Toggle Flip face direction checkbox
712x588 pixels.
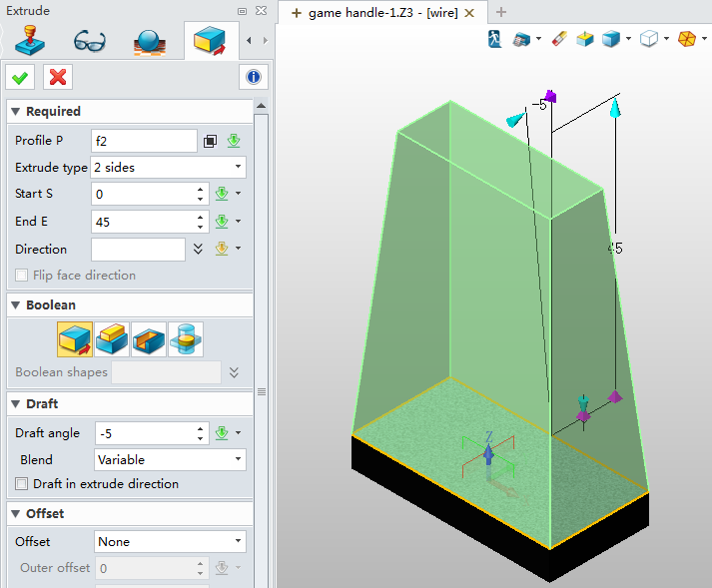click(x=21, y=276)
